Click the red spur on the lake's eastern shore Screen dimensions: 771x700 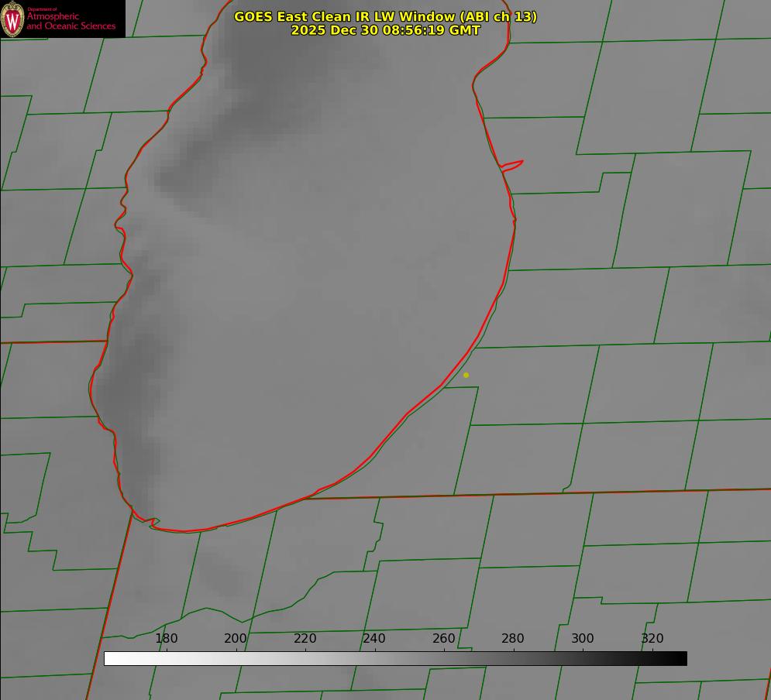pos(514,164)
